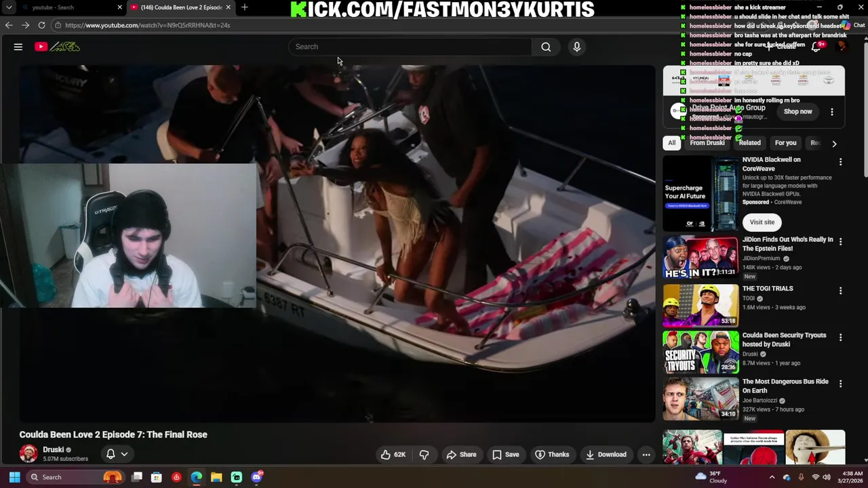This screenshot has height=488, width=868.
Task: Open options for THE TOGI TRIALS video
Action: pos(840,291)
